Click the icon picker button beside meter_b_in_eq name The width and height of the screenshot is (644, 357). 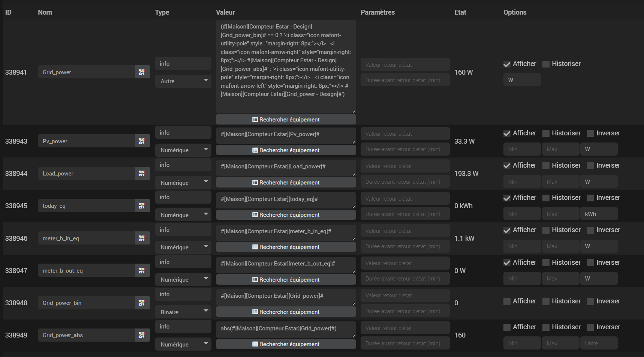tap(142, 238)
